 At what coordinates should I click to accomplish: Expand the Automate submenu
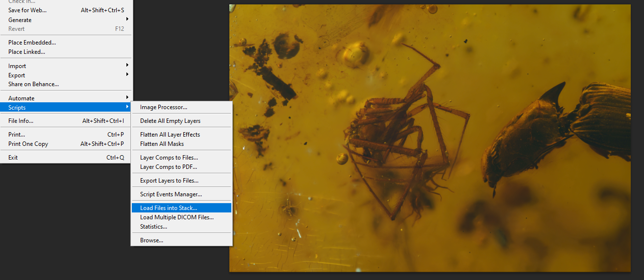tap(22, 98)
